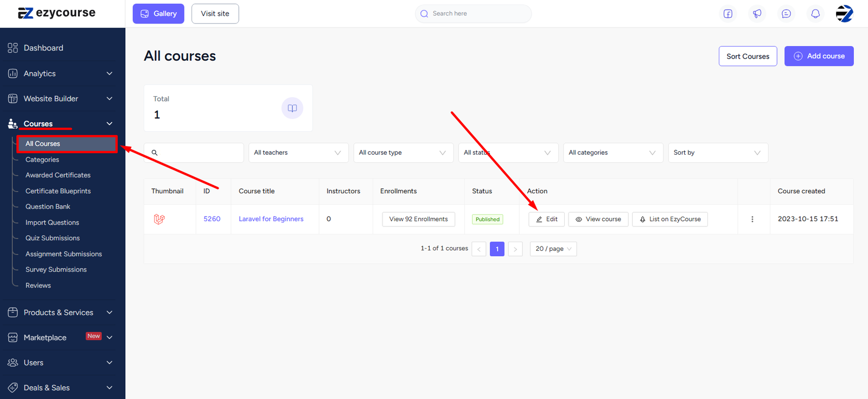Open the announcements megaphone icon
This screenshot has height=399, width=868.
tap(757, 14)
